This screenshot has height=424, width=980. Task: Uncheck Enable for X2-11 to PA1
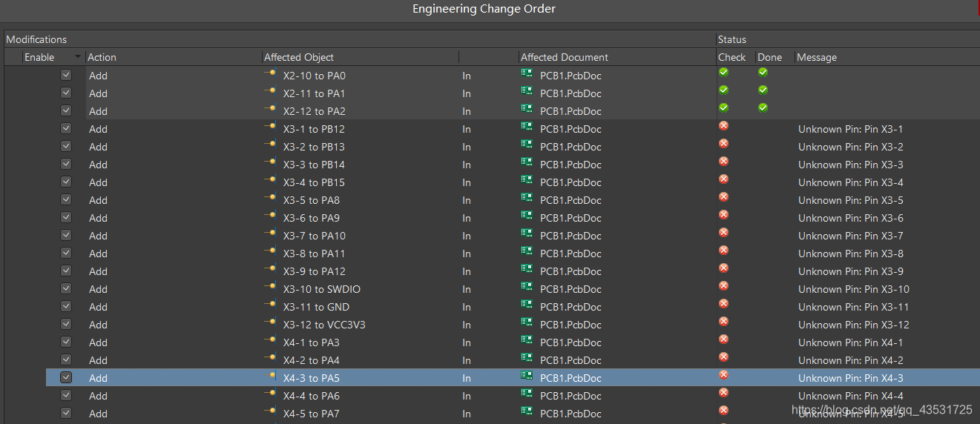(66, 93)
